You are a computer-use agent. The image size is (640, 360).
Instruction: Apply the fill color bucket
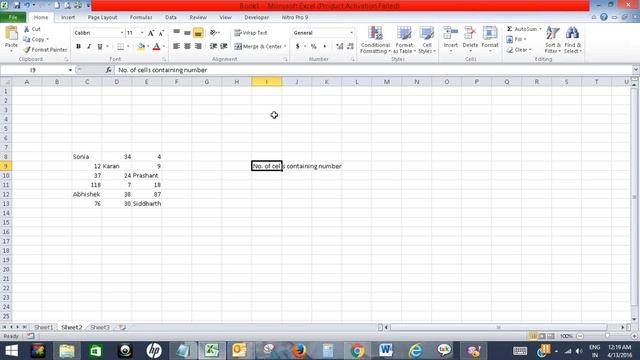pos(141,47)
